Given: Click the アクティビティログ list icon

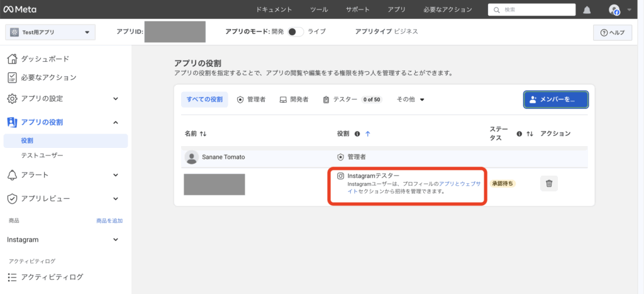Looking at the screenshot, I should [x=13, y=277].
